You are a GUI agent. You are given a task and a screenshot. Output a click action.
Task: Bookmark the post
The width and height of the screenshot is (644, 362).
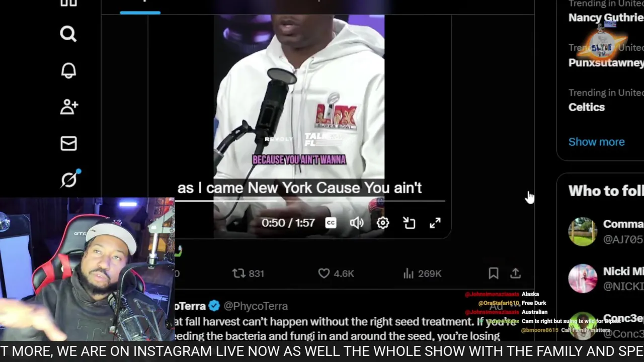(x=494, y=273)
